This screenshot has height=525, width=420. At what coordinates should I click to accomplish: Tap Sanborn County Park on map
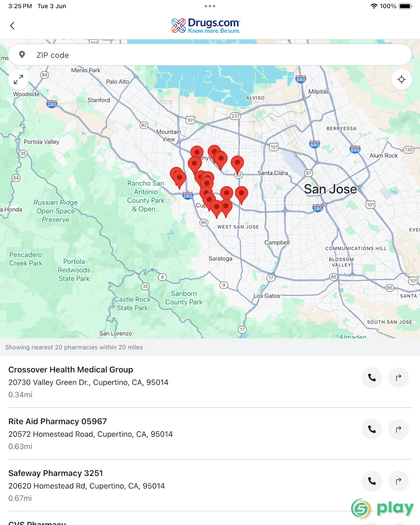[x=184, y=298]
